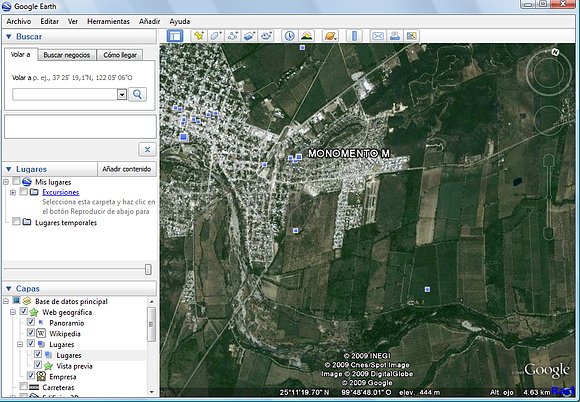
Task: Print the current view
Action: [395, 36]
